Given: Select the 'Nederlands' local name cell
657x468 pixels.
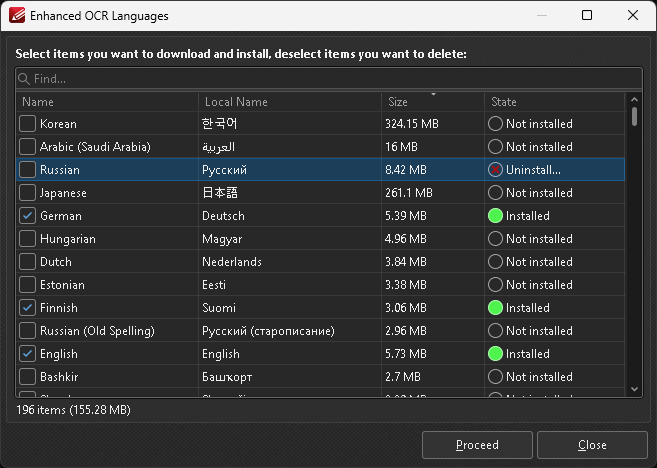Looking at the screenshot, I should (x=290, y=262).
